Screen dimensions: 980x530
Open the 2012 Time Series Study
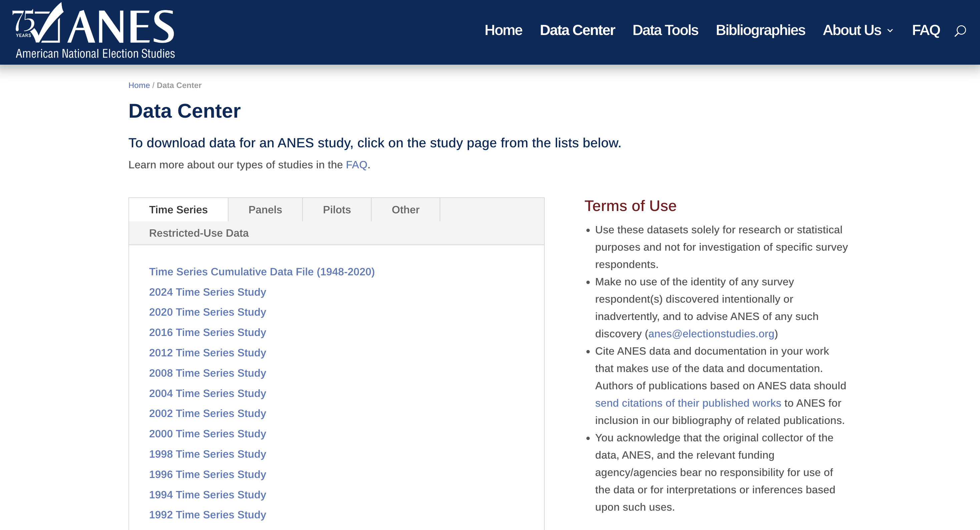(207, 352)
